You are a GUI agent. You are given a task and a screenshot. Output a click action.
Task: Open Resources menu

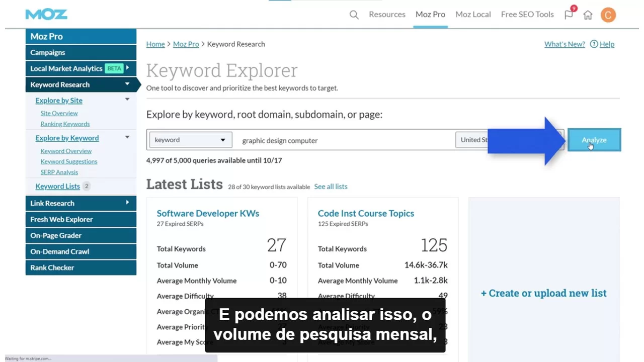coord(387,15)
